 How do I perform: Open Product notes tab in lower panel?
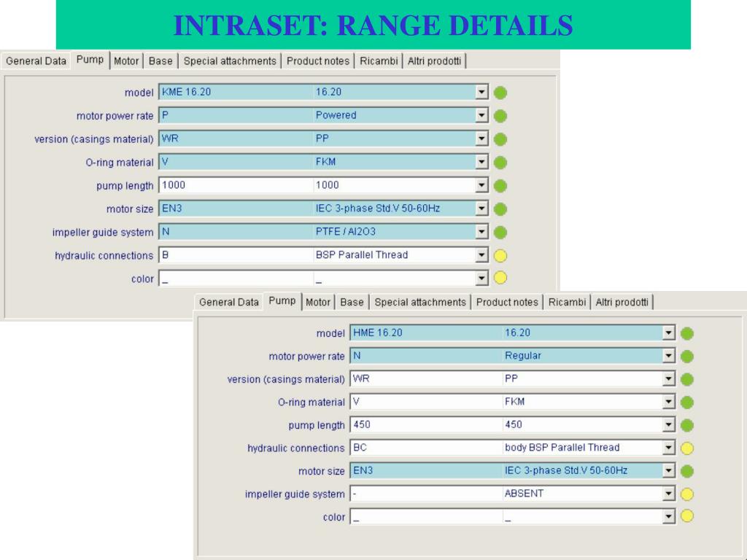(x=507, y=303)
